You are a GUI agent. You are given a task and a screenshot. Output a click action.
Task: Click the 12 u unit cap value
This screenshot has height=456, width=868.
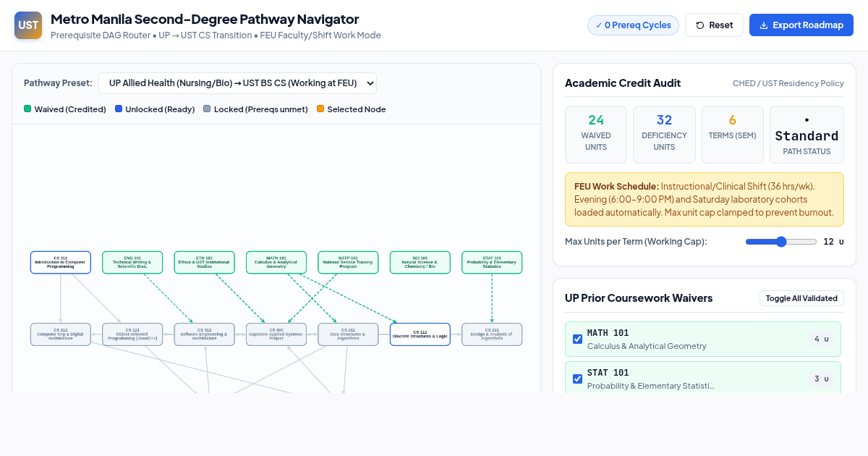point(833,242)
